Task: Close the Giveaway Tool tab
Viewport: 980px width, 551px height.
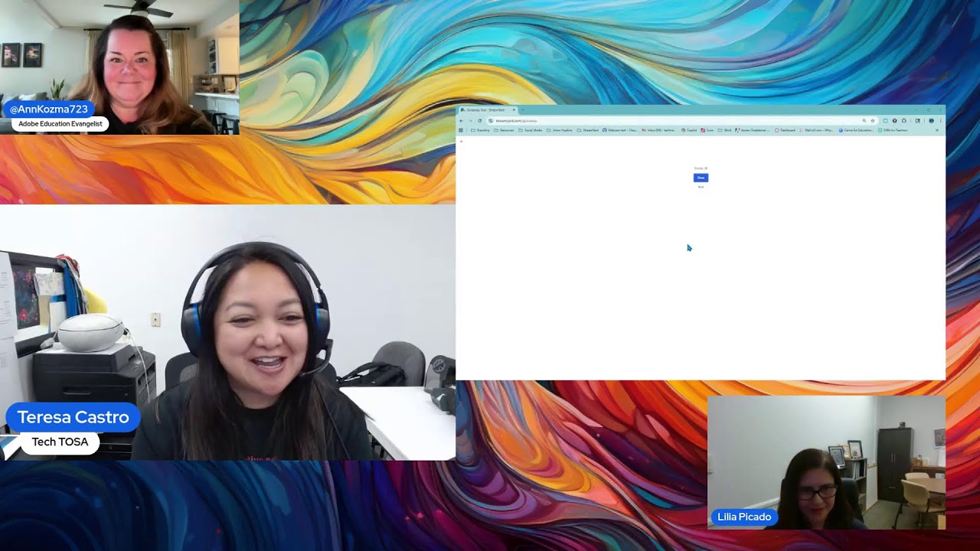Action: pos(514,109)
